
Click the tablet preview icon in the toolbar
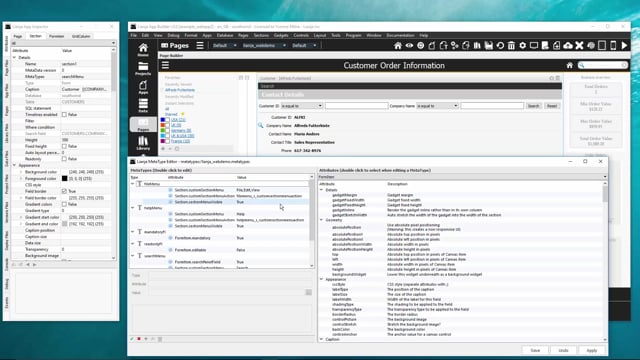pyautogui.click(x=602, y=45)
